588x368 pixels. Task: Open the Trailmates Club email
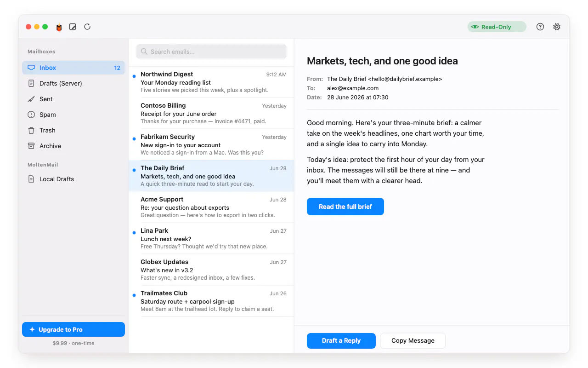coord(211,301)
